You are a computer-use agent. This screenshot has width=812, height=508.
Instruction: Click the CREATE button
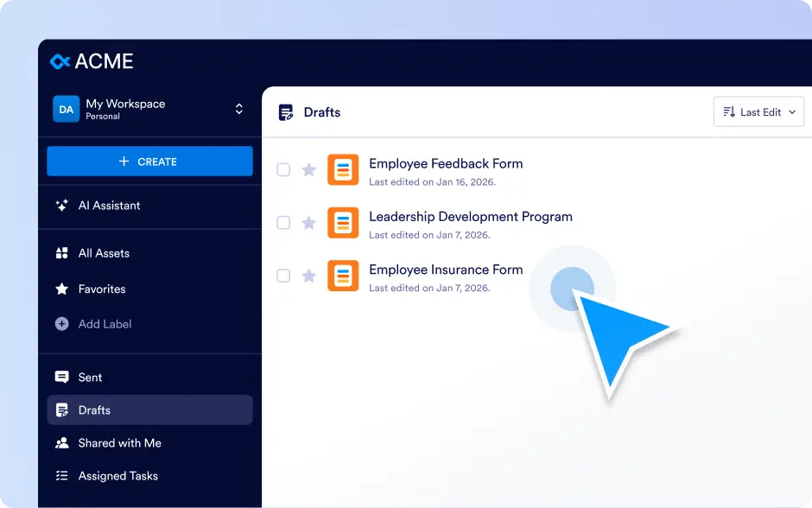[149, 162]
